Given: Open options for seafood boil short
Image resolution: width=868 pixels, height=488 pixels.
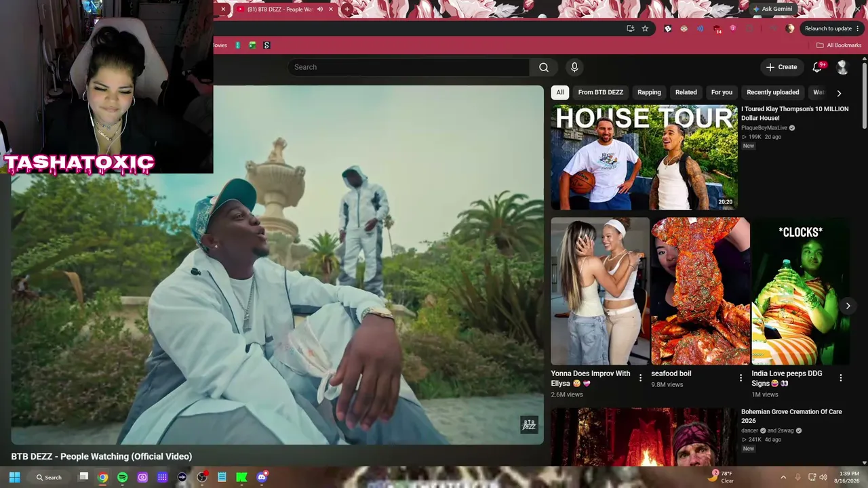Looking at the screenshot, I should [741, 378].
